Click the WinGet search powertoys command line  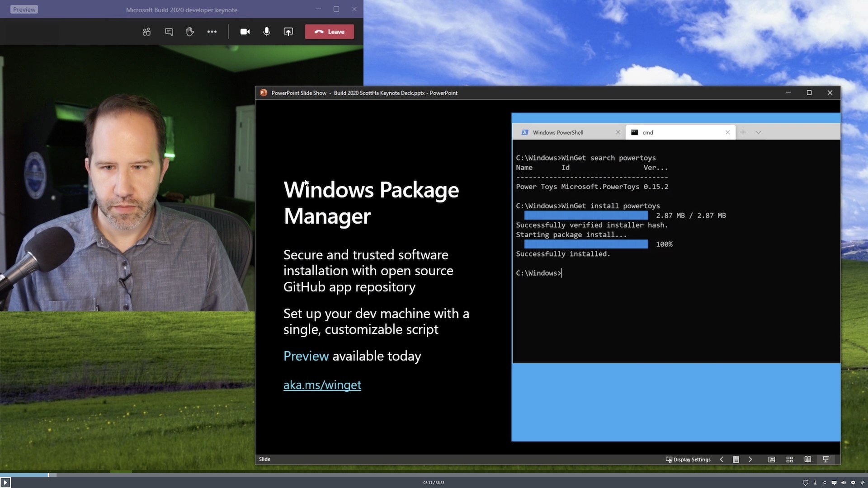tap(586, 158)
